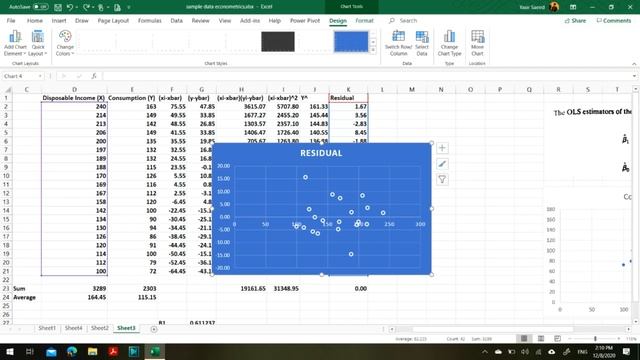Click the Average value 164.45 cell
This screenshot has height=360, width=640.
(x=74, y=297)
